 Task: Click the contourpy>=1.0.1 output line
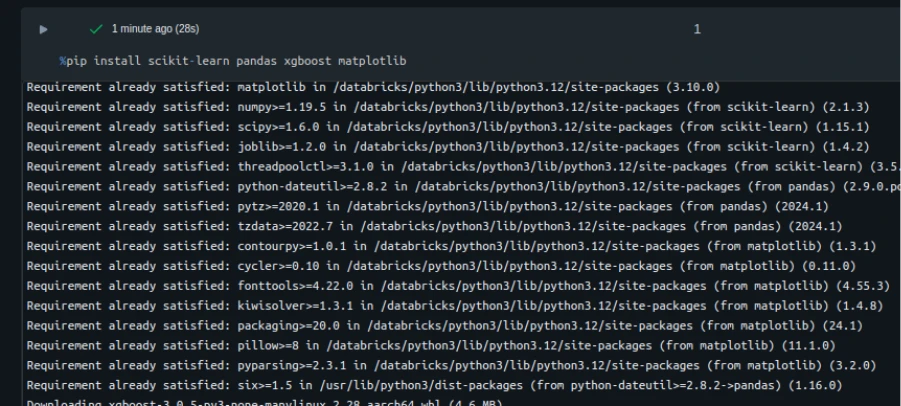point(451,246)
